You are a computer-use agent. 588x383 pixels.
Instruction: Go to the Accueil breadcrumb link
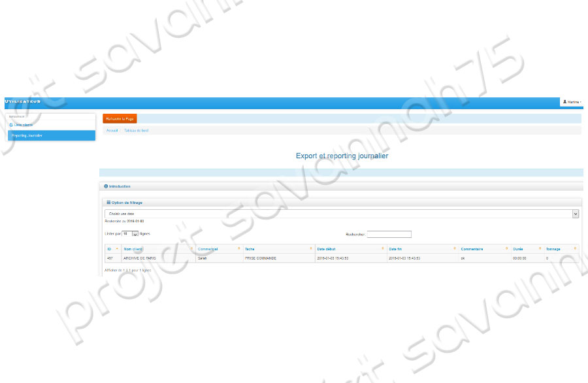click(112, 131)
